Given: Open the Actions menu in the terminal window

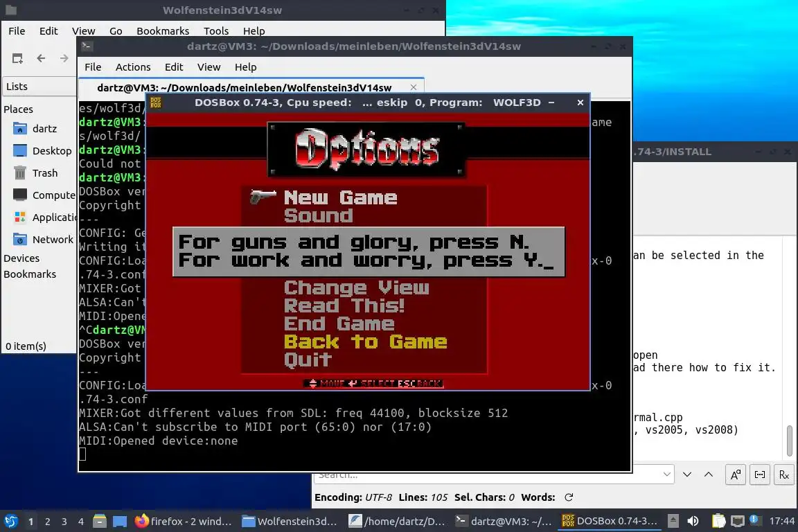Looking at the screenshot, I should [x=133, y=67].
